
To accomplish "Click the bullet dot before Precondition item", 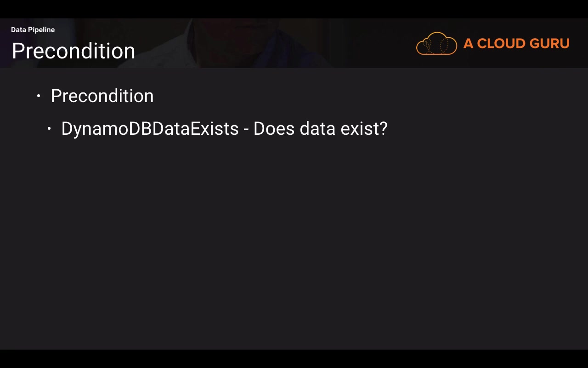I will point(39,96).
